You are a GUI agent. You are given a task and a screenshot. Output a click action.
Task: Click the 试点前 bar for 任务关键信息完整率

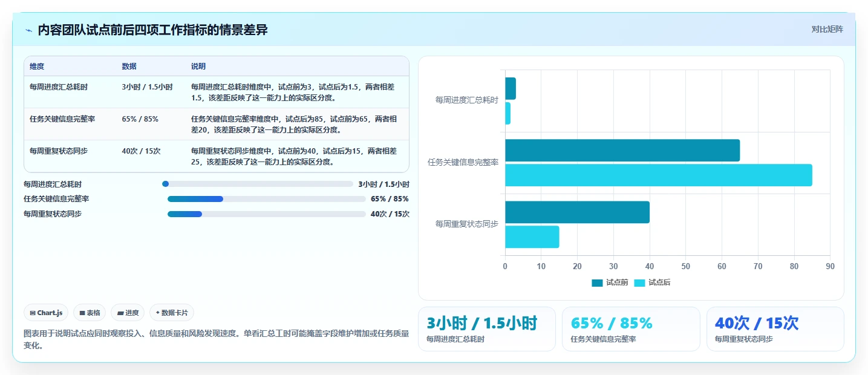[622, 150]
